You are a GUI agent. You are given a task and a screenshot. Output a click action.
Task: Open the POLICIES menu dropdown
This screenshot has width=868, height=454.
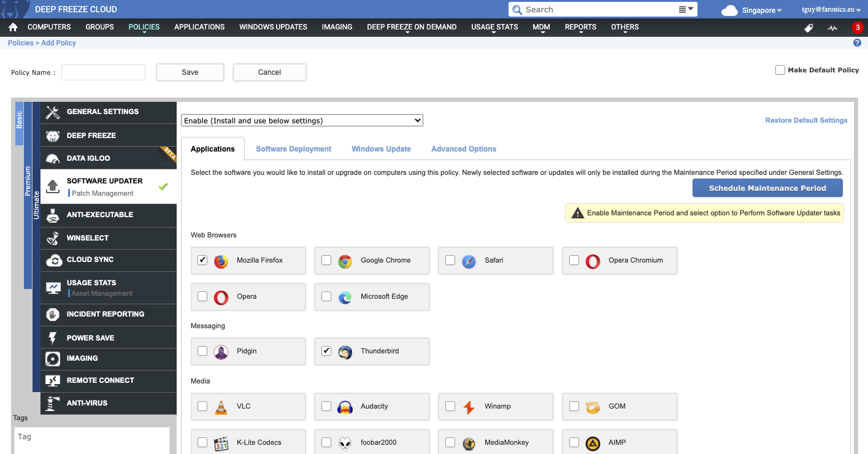pos(144,27)
